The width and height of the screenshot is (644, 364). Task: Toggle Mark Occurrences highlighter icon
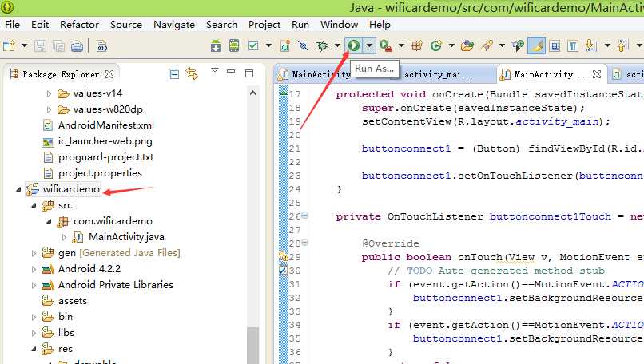pyautogui.click(x=536, y=45)
